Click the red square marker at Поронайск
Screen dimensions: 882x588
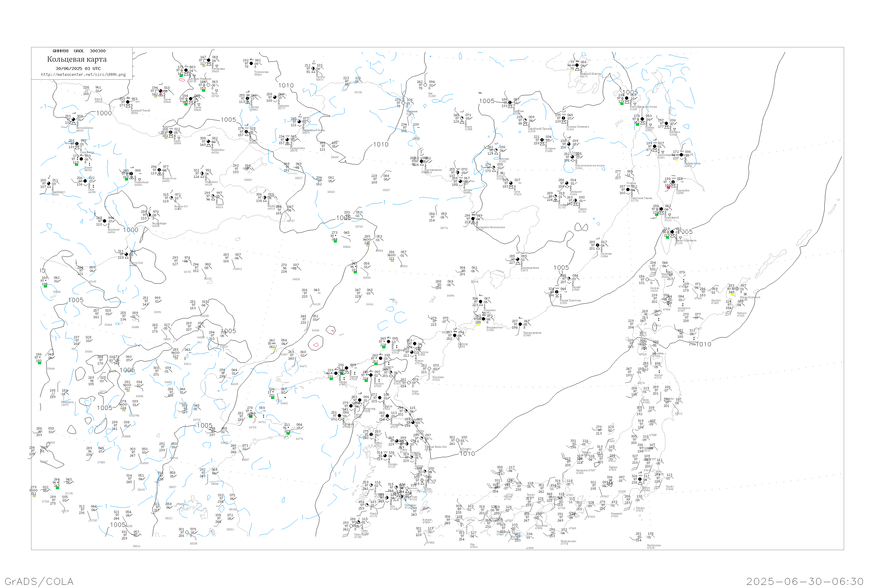[x=668, y=187]
